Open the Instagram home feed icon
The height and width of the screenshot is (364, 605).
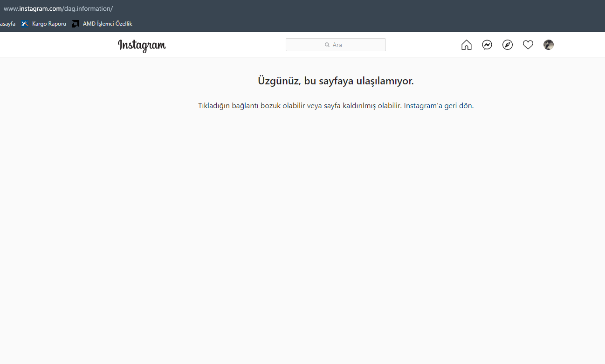click(467, 45)
